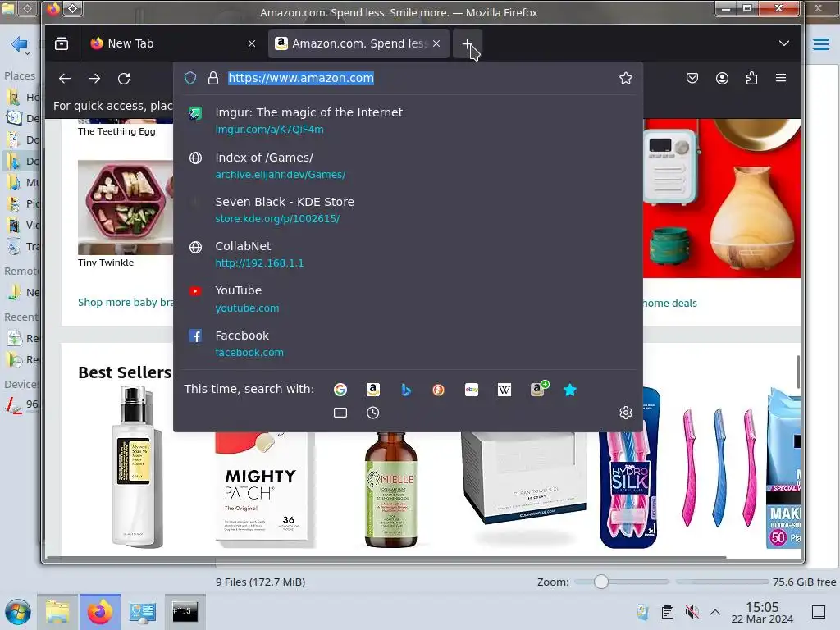
Task: Close the Amazon.com tab
Action: (436, 43)
